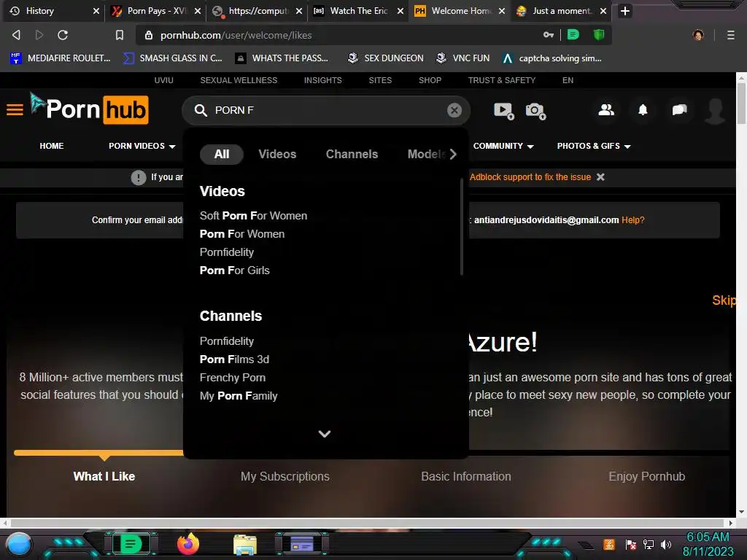Viewport: 747px width, 560px height.
Task: Choose the 'Pornfidelity' suggestion under Channels
Action: click(x=227, y=341)
